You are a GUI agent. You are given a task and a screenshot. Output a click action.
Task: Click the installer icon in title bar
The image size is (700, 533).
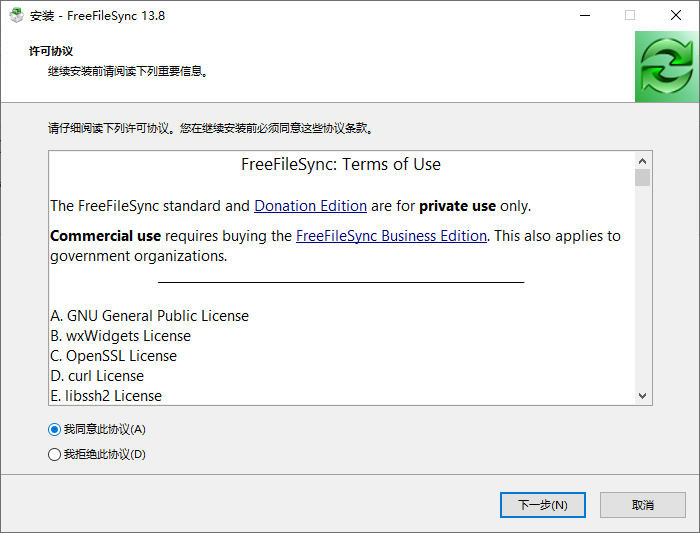point(16,15)
